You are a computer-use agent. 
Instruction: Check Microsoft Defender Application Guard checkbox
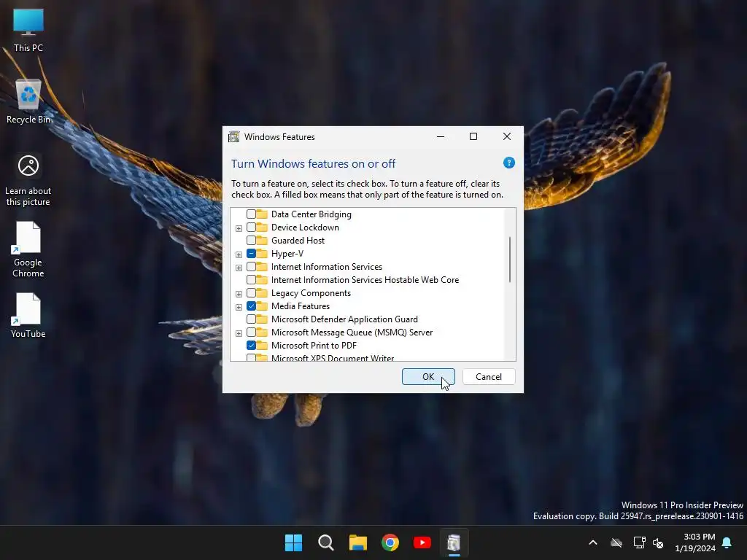251,319
